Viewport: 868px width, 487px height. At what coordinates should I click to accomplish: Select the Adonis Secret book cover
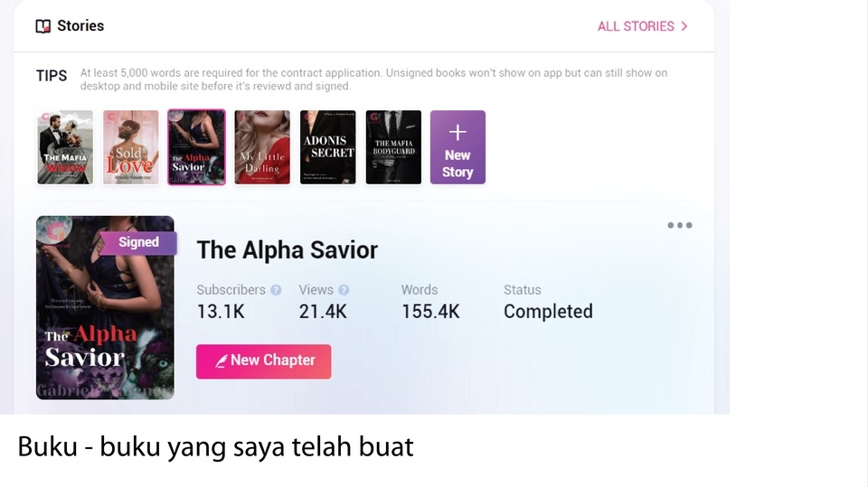[x=327, y=147]
